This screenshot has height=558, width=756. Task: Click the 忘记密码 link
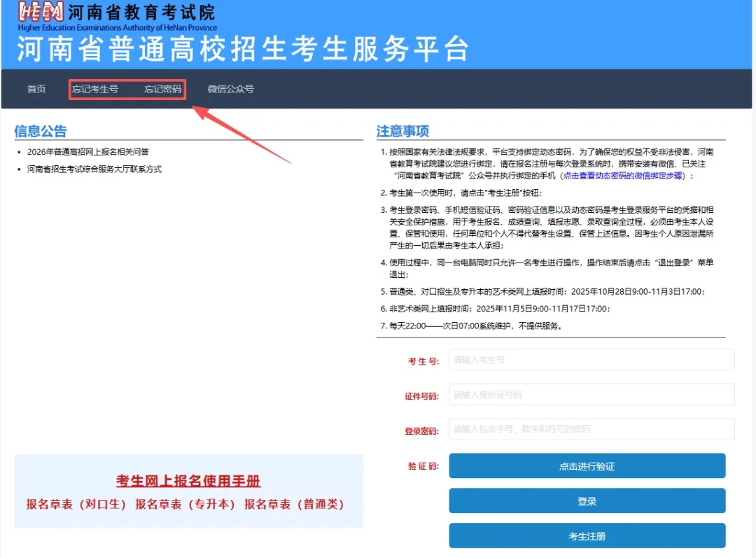[x=165, y=89]
